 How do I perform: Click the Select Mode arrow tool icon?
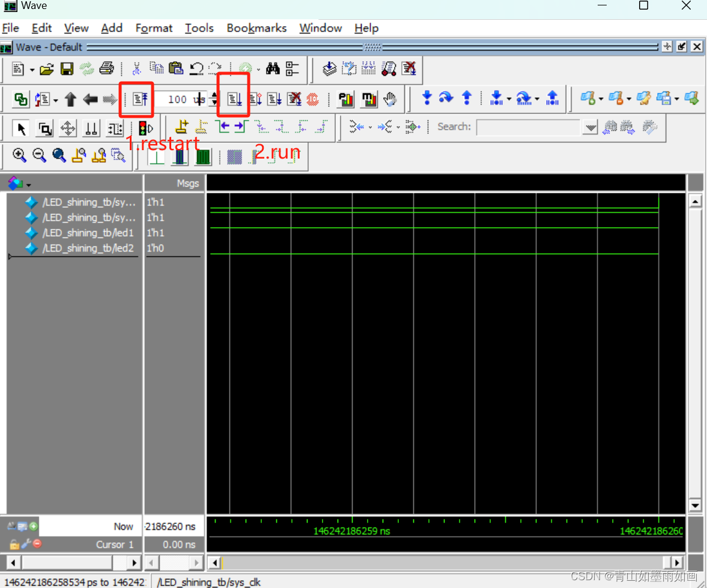20,127
